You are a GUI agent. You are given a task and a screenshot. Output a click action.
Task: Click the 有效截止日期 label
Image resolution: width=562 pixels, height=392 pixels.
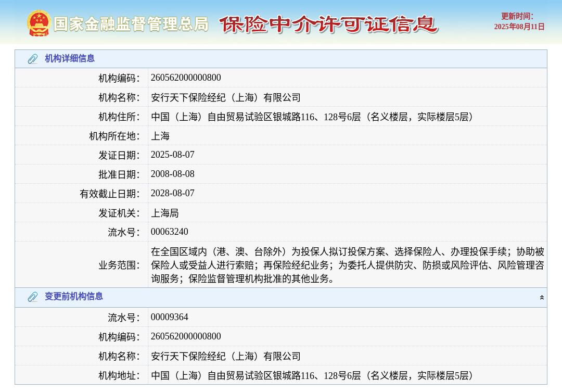(110, 194)
